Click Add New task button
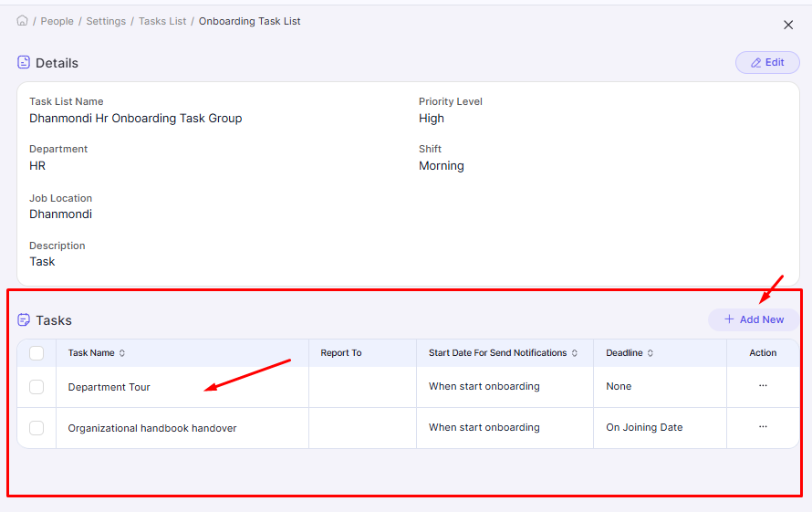Image resolution: width=812 pixels, height=512 pixels. coord(754,319)
